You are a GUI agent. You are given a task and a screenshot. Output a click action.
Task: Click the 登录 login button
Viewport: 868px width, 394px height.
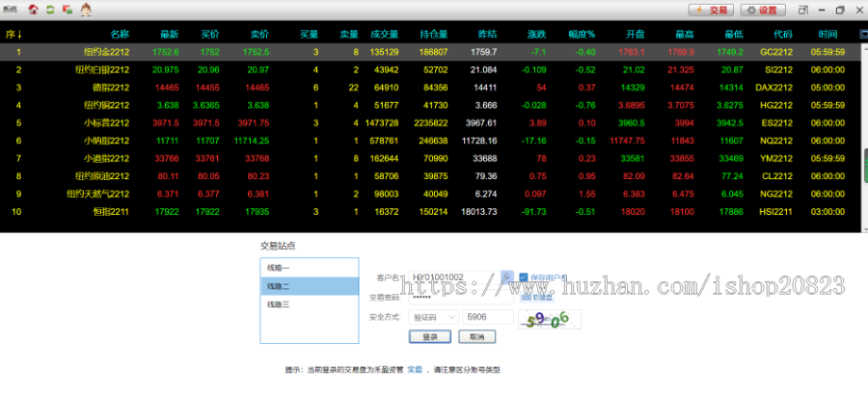pyautogui.click(x=430, y=336)
